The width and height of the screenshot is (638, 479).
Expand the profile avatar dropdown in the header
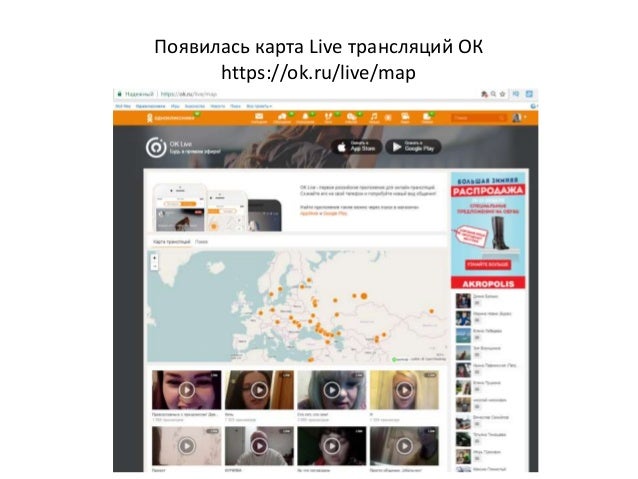pos(520,118)
